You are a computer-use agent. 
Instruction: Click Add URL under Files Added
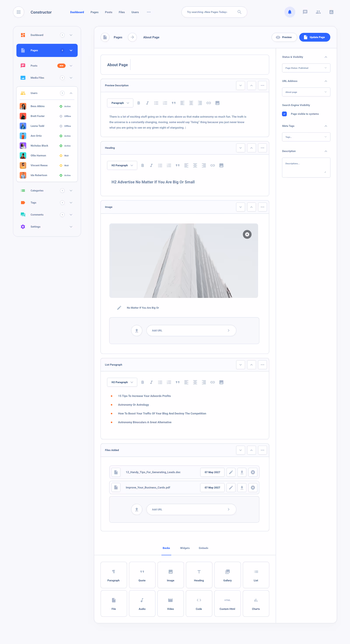pyautogui.click(x=191, y=509)
